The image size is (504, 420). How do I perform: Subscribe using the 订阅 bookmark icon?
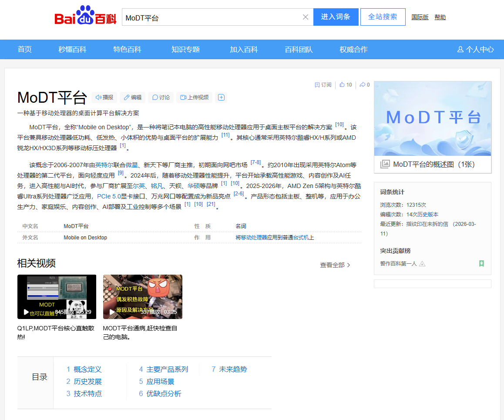click(x=323, y=85)
